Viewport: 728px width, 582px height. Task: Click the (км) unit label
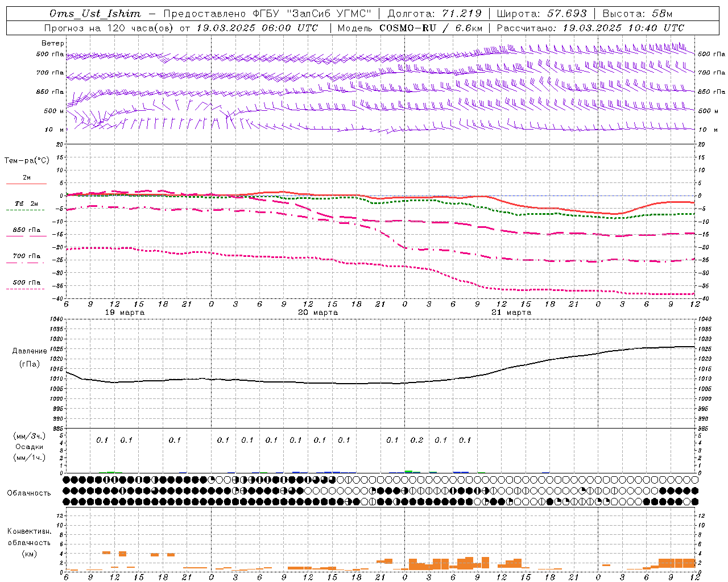29,554
